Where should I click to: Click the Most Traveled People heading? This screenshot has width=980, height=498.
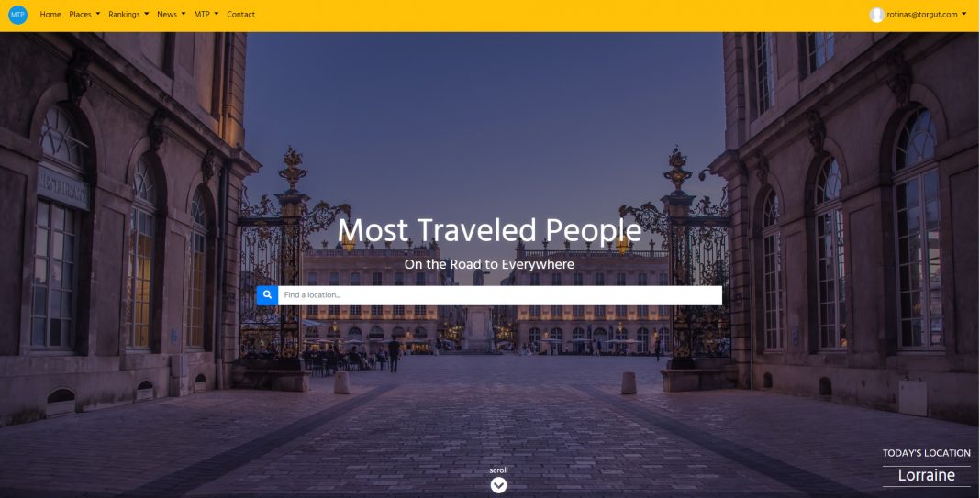489,230
